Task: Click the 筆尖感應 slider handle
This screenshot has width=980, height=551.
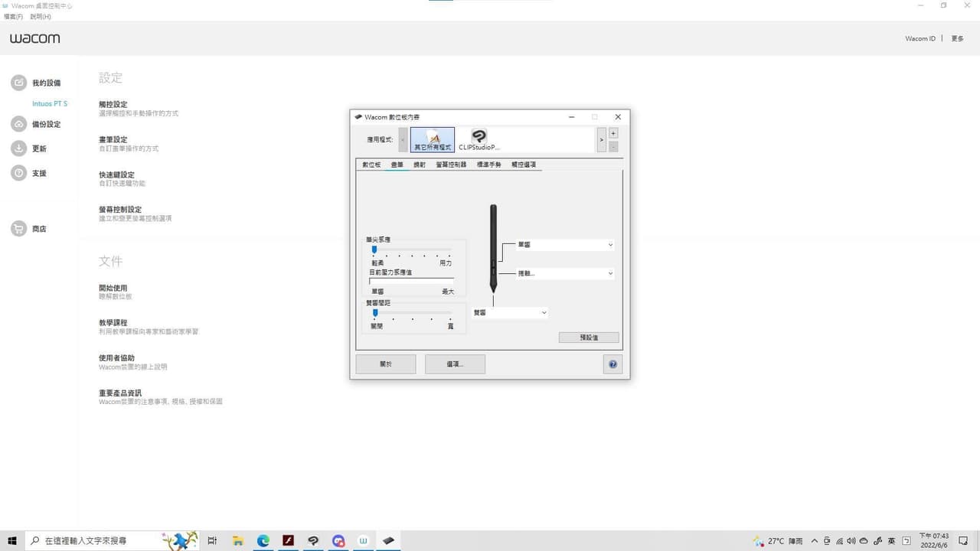Action: [x=374, y=249]
